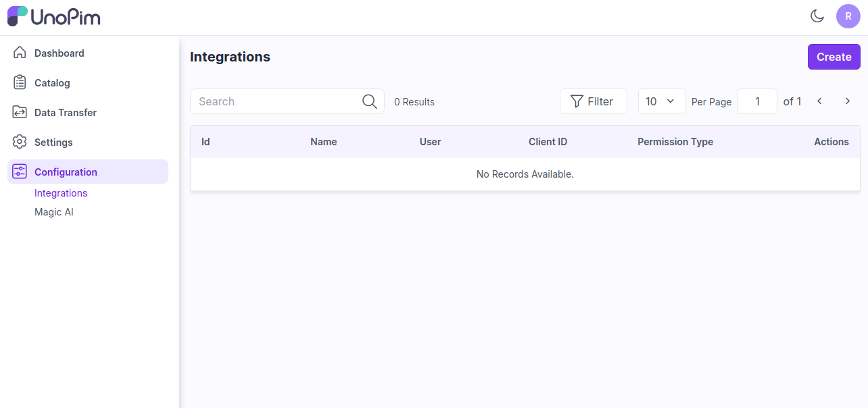
Task: Go to the previous page arrow
Action: coord(819,101)
